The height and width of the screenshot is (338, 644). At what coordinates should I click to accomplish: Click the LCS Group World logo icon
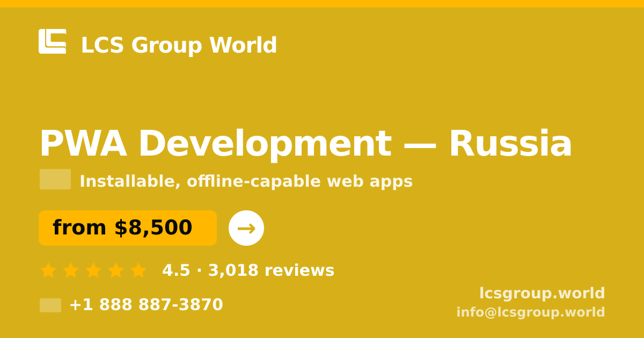pos(53,41)
